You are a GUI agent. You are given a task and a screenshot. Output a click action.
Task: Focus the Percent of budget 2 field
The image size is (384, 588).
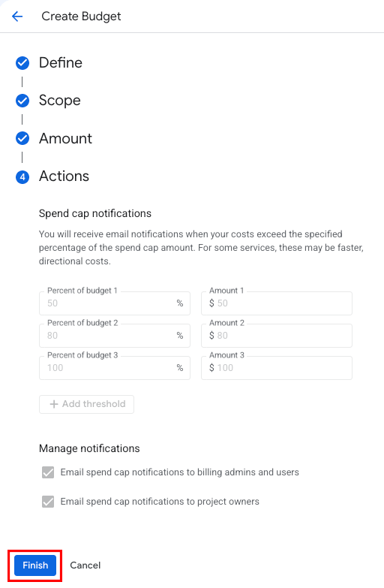pos(115,335)
